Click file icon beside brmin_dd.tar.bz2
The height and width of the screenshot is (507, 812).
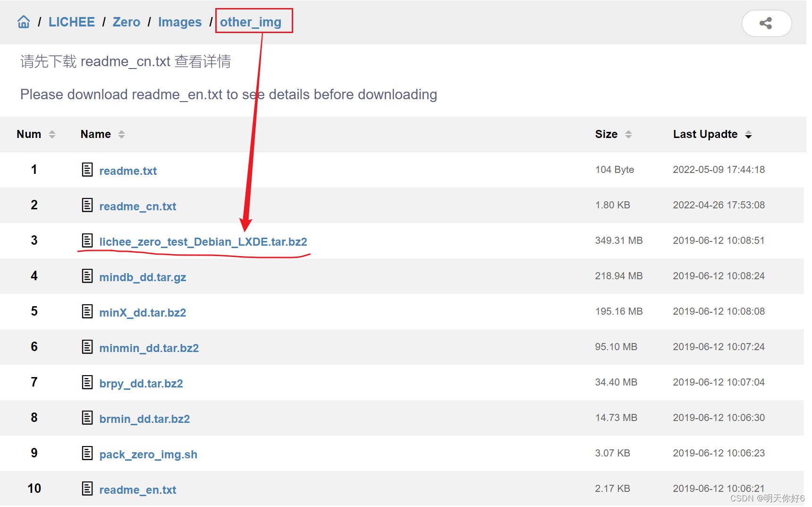pos(87,418)
